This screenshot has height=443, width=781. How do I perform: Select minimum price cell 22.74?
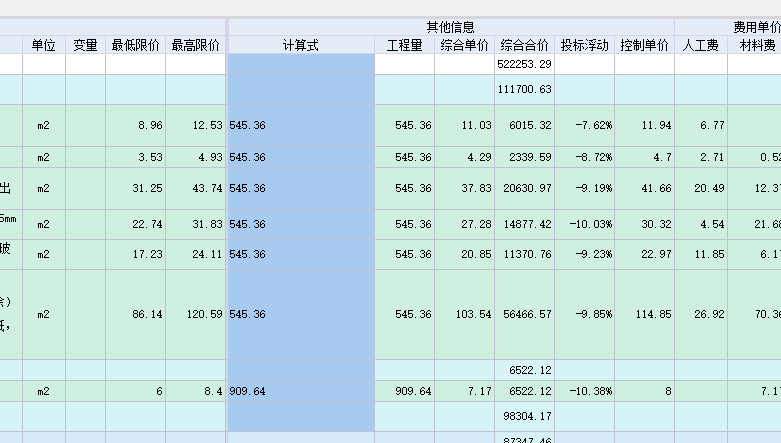tap(135, 224)
